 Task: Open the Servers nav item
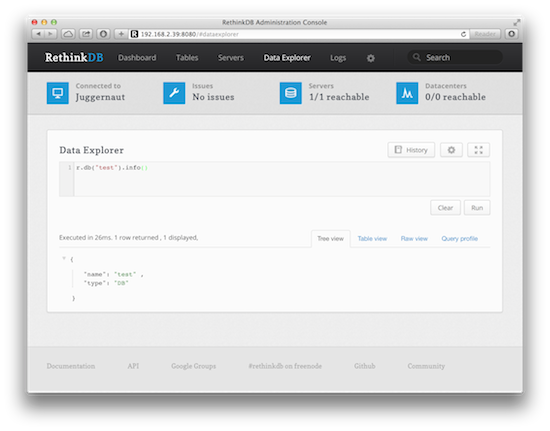click(x=231, y=58)
